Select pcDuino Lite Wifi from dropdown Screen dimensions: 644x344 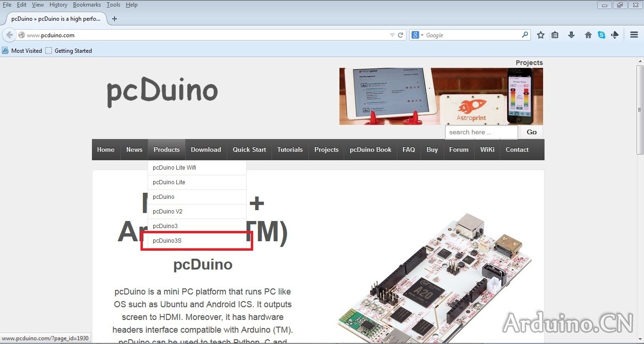pos(197,168)
